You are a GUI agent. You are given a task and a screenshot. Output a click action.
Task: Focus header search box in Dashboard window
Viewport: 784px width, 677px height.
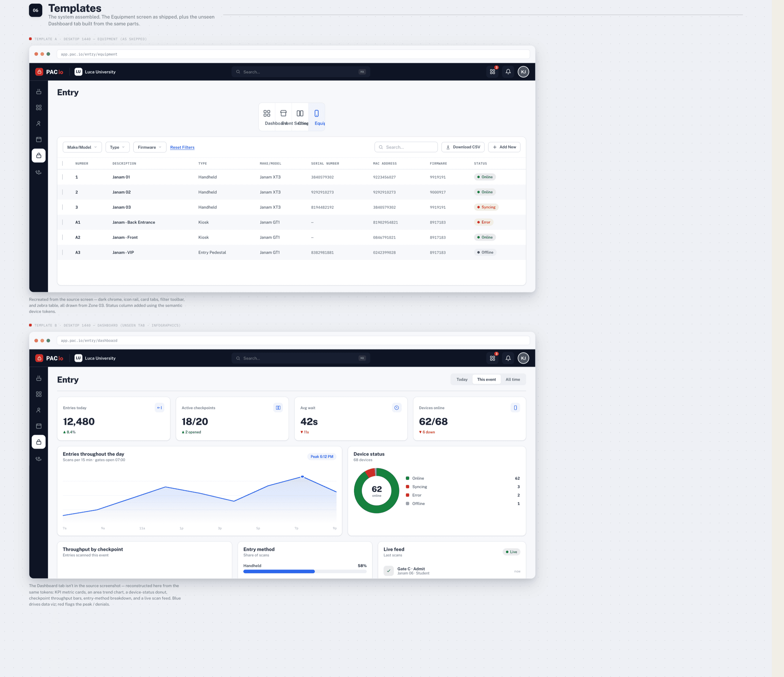(301, 358)
